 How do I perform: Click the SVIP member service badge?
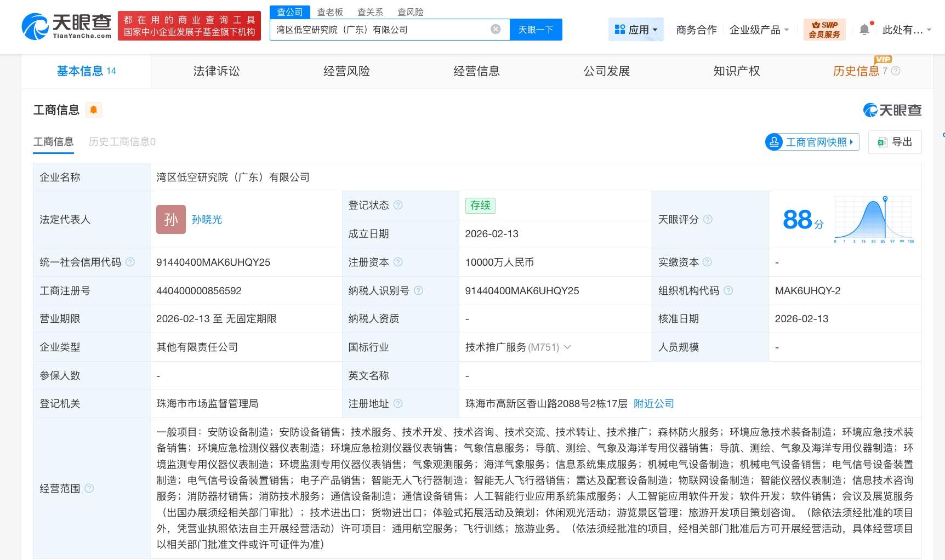tap(824, 30)
